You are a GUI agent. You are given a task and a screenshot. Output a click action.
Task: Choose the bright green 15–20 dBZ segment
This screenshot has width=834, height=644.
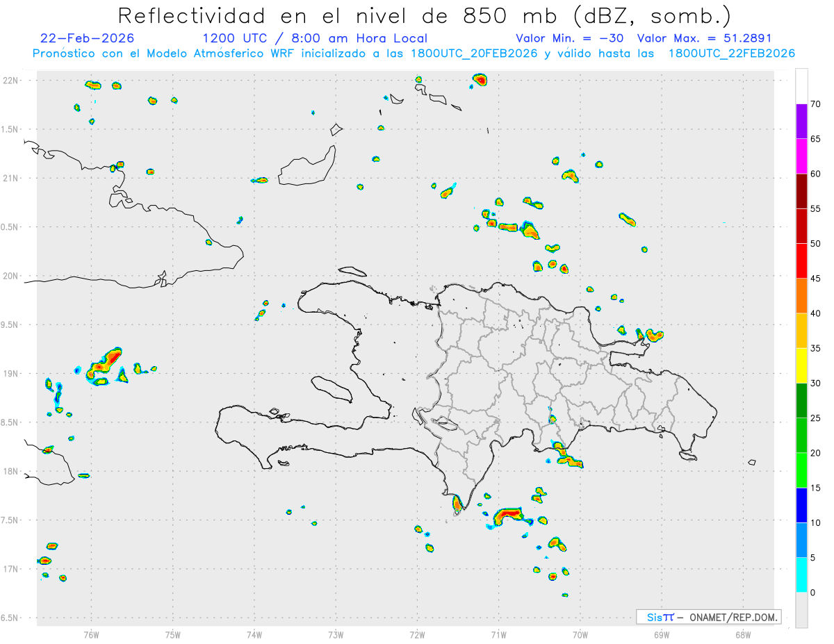point(801,470)
